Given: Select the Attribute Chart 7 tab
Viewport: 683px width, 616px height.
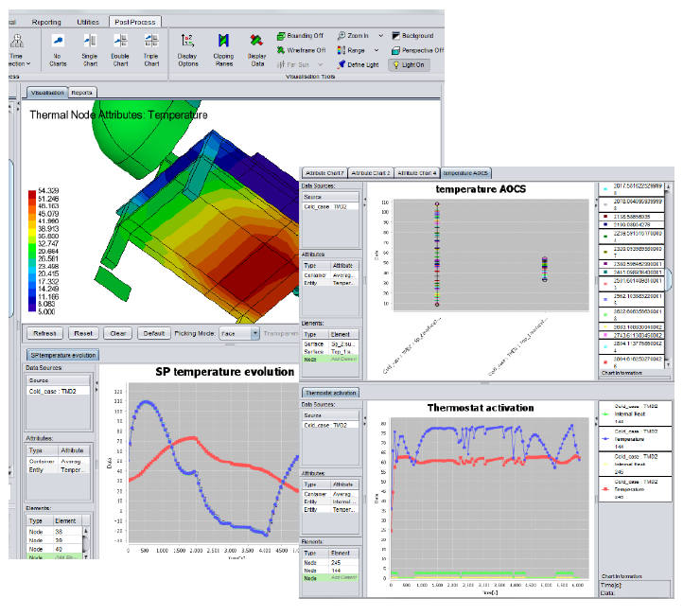Looking at the screenshot, I should pos(324,173).
